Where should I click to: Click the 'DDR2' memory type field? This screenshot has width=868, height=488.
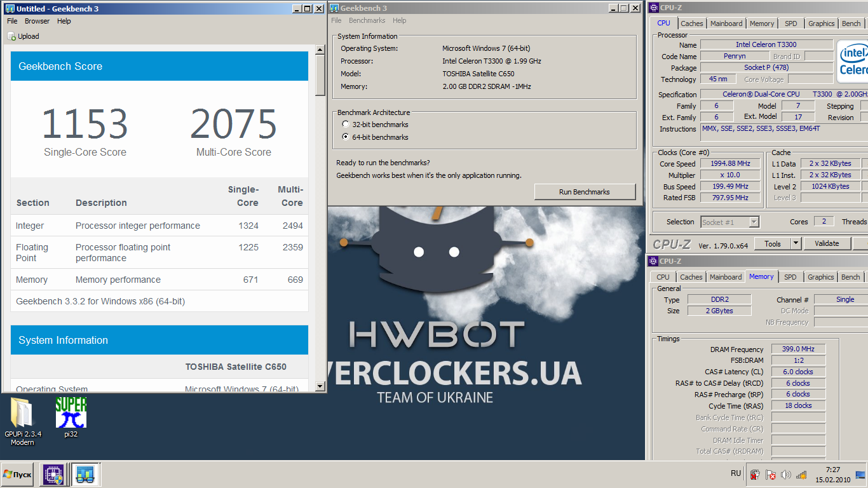719,299
